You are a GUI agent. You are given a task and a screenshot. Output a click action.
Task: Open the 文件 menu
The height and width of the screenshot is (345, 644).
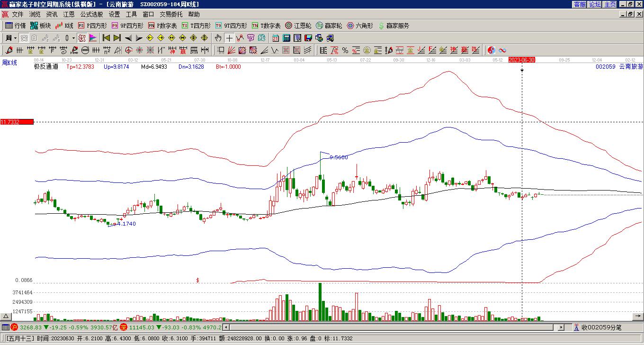18,15
